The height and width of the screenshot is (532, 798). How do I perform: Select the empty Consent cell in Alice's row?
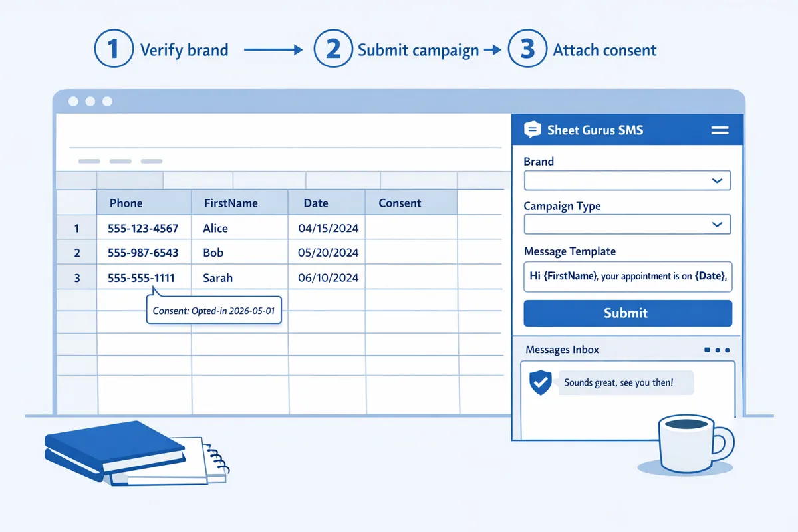point(411,228)
